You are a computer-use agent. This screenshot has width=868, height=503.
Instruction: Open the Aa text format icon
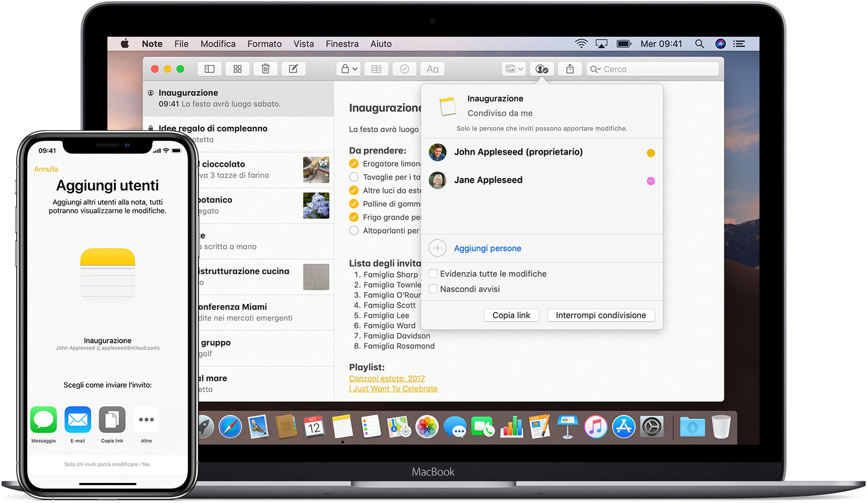click(432, 69)
